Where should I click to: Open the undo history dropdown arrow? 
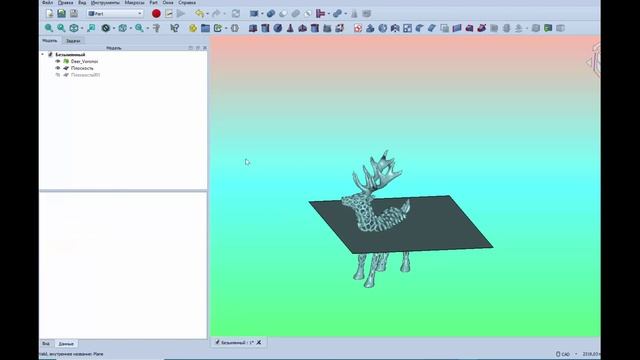(x=207, y=13)
